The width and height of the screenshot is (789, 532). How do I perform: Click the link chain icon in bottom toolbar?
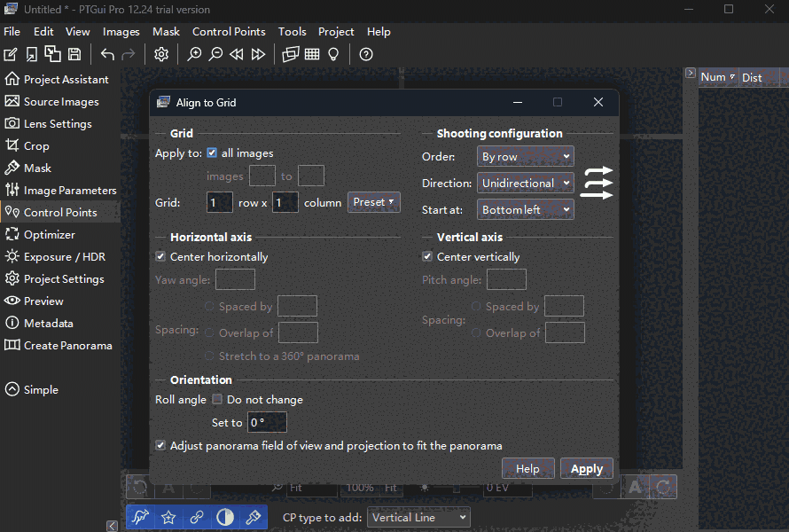(197, 517)
